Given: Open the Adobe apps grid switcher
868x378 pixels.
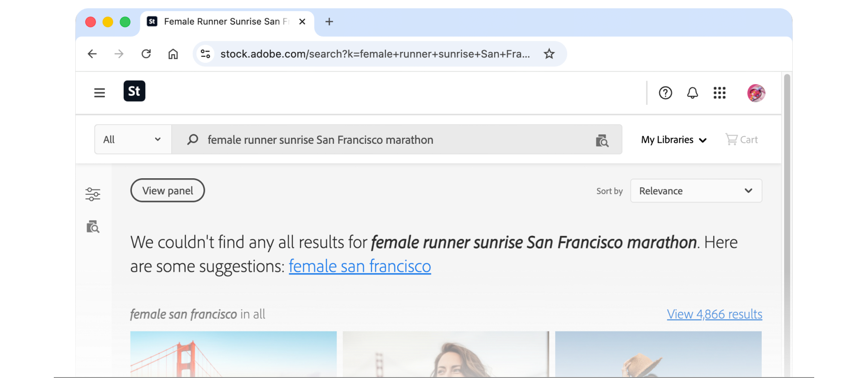Looking at the screenshot, I should [x=719, y=93].
